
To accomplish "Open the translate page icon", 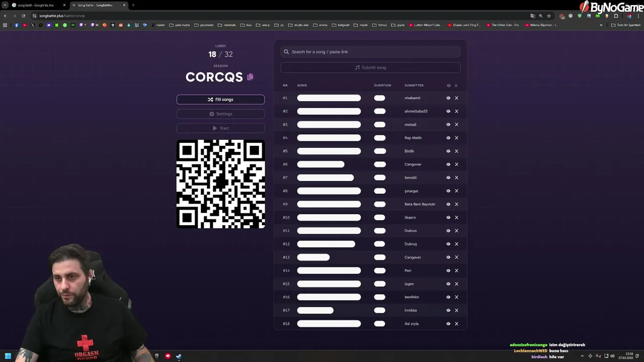I will [x=533, y=16].
